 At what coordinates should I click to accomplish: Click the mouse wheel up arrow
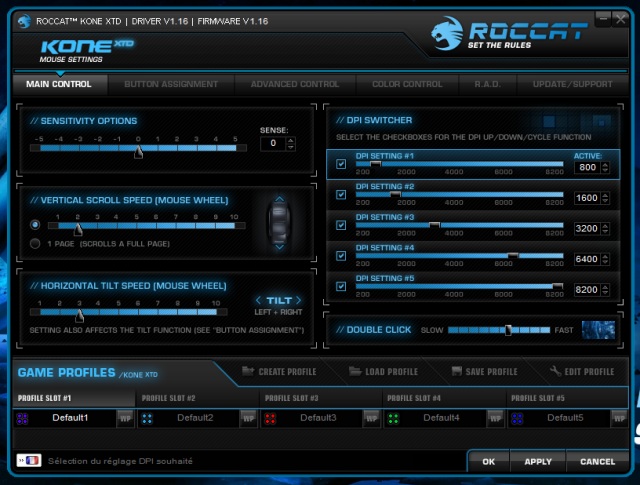280,199
